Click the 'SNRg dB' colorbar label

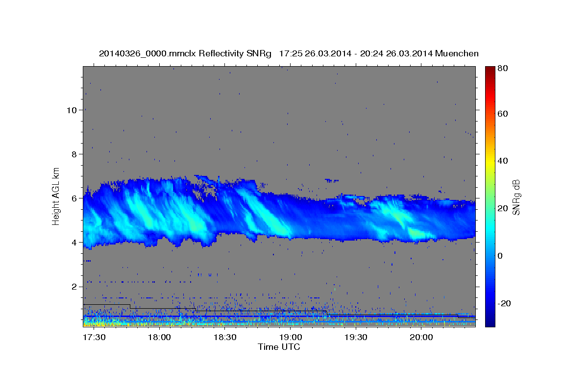click(516, 197)
